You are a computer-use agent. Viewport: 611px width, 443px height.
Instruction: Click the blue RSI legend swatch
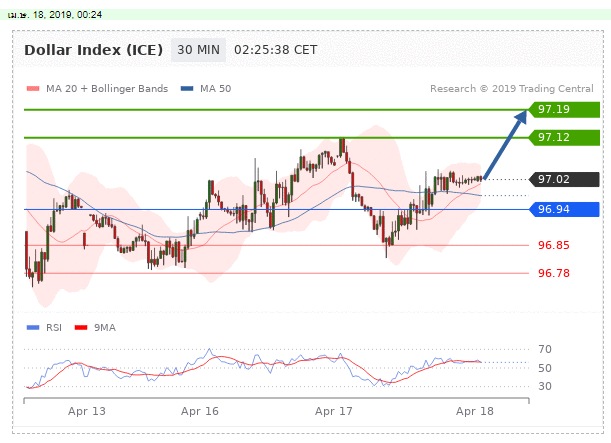tap(33, 328)
